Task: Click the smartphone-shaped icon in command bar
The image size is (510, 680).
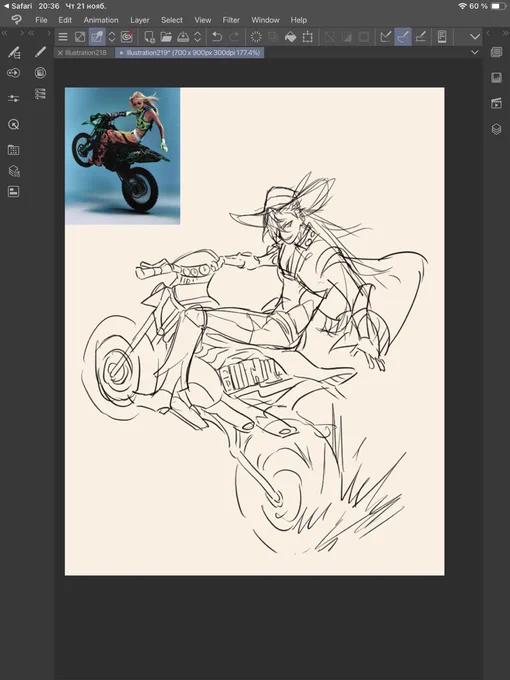Action: (x=442, y=37)
